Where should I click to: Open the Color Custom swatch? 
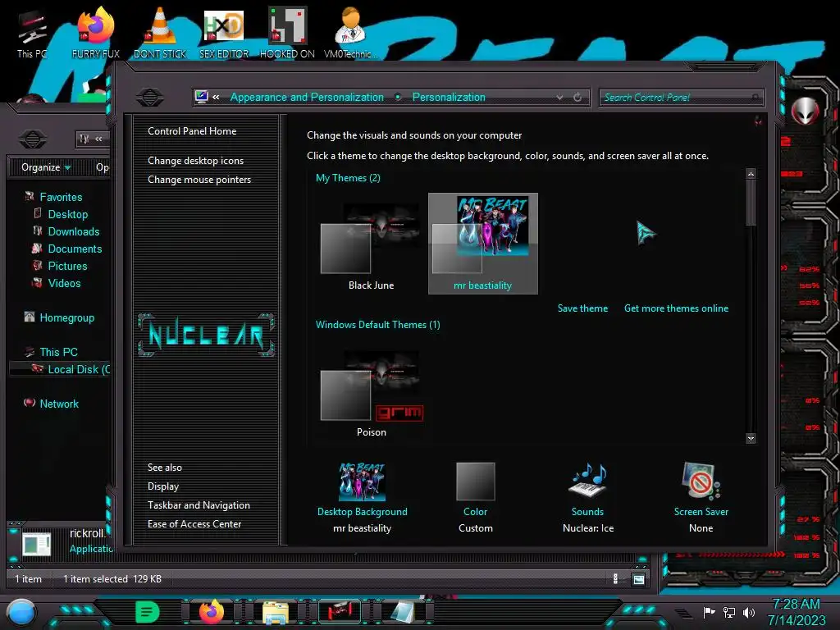point(475,482)
